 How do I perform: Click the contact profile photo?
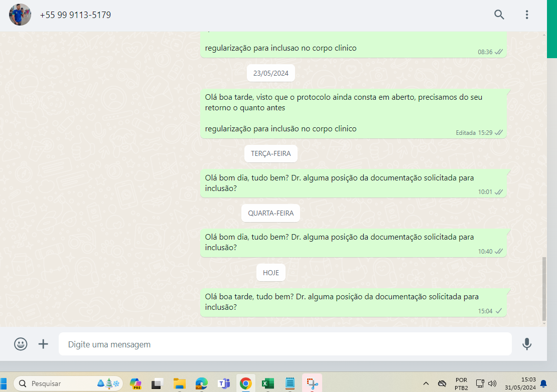coord(20,15)
